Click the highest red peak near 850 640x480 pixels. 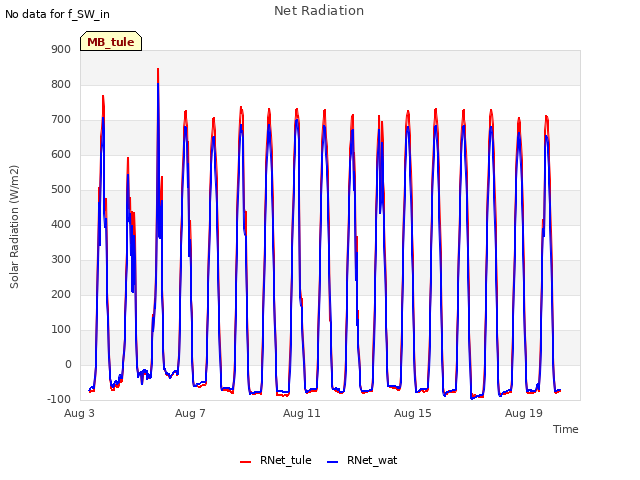pyautogui.click(x=158, y=69)
